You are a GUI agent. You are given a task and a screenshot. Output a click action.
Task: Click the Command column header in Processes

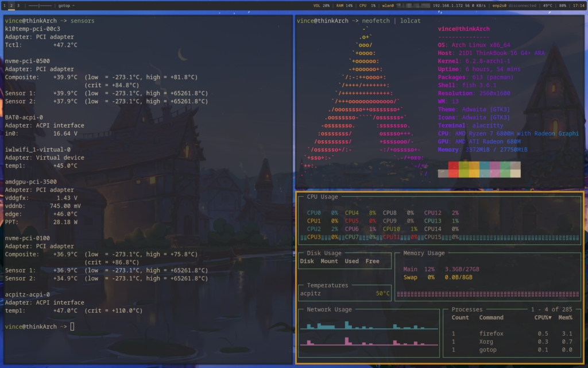tap(491, 317)
